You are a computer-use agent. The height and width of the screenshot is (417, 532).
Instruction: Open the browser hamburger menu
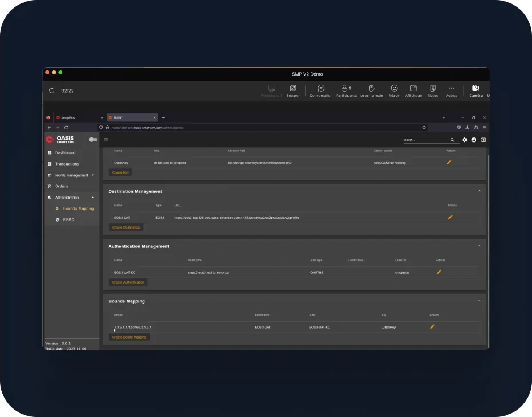484,128
